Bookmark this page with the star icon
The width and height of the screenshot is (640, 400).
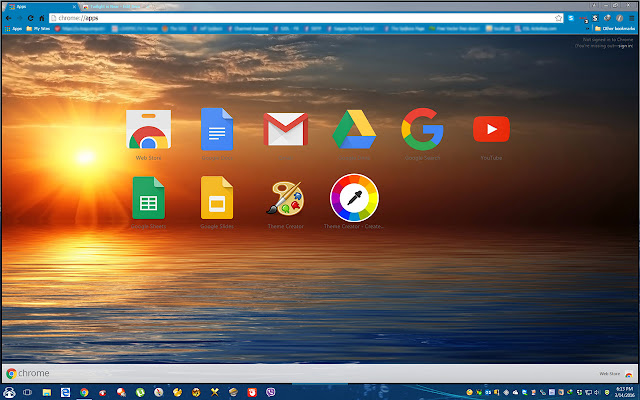tap(558, 18)
